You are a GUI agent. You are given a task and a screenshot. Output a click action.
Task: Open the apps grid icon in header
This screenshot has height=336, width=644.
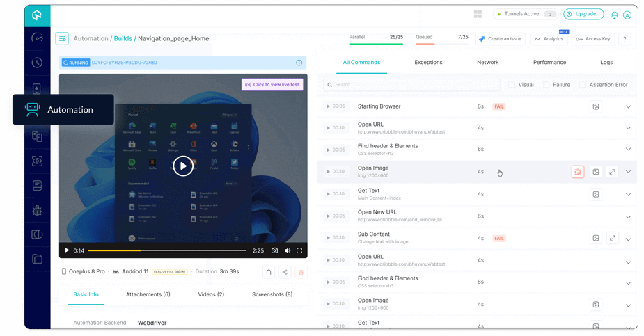[x=478, y=15]
